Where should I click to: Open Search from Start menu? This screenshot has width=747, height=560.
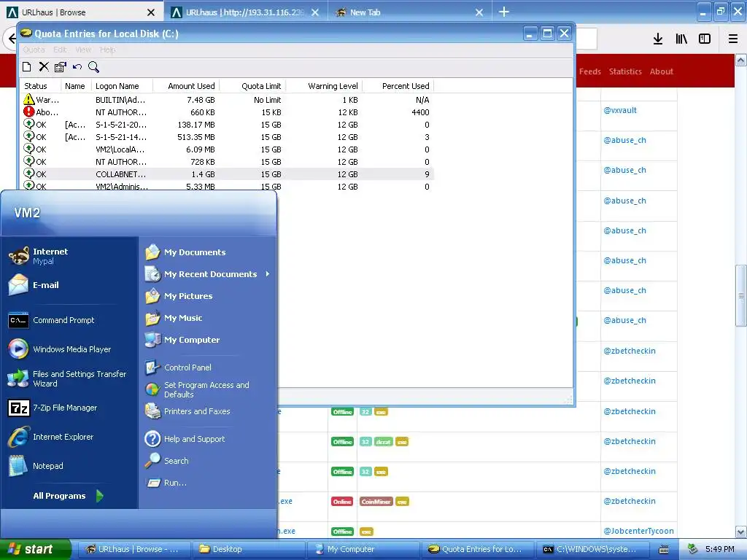click(167, 461)
